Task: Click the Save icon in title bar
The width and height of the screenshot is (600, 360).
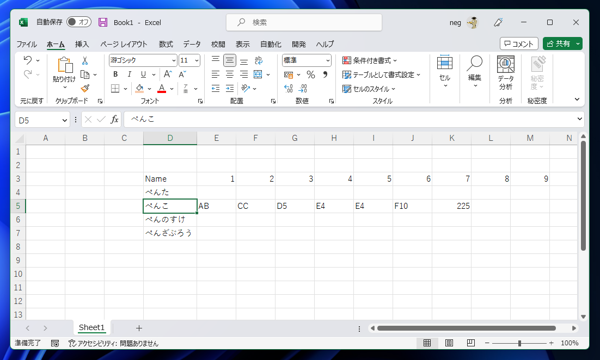Action: (103, 22)
